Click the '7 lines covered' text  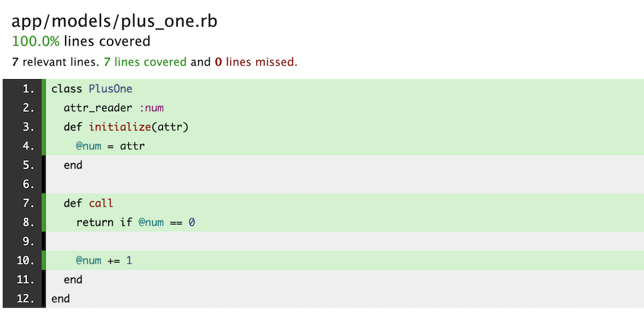click(x=145, y=62)
